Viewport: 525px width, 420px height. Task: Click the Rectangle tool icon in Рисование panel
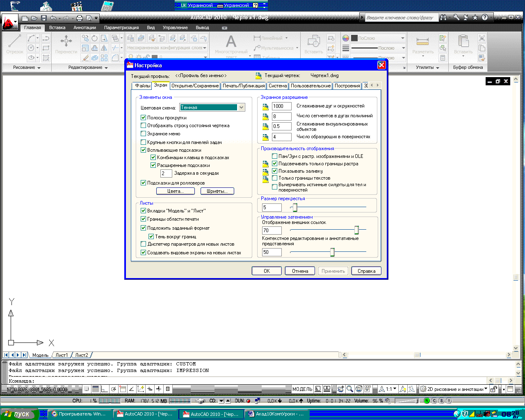46,48
